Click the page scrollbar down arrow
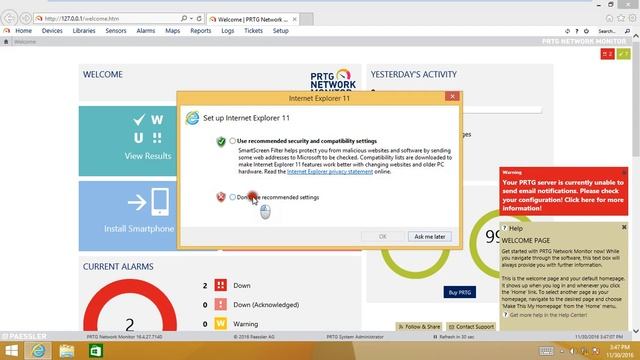Viewport: 640px width, 360px height. click(x=636, y=330)
